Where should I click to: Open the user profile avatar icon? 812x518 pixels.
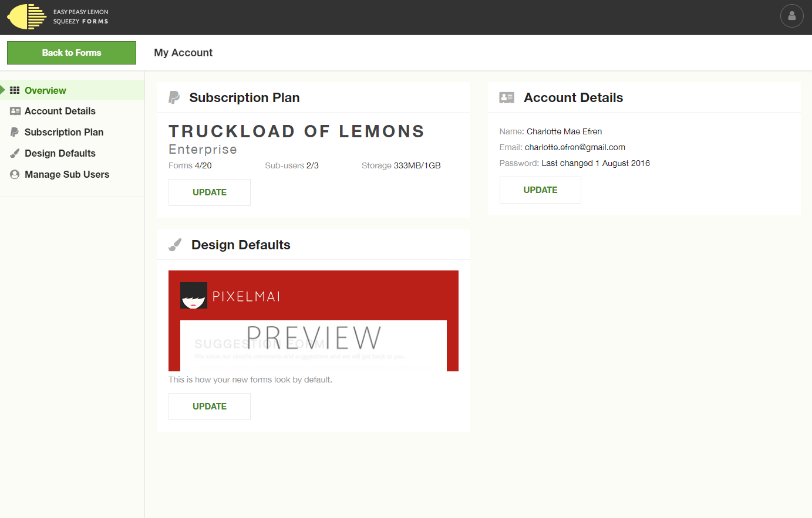(x=791, y=16)
